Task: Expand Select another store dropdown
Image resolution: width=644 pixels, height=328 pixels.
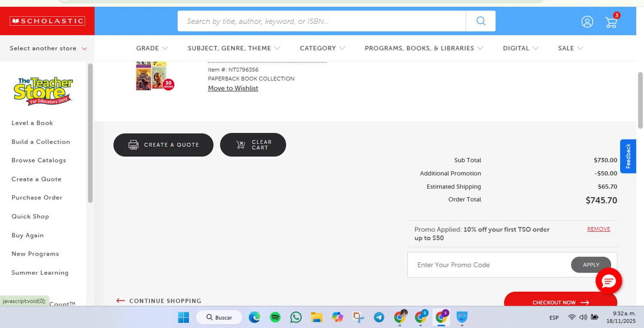Action: (x=48, y=48)
